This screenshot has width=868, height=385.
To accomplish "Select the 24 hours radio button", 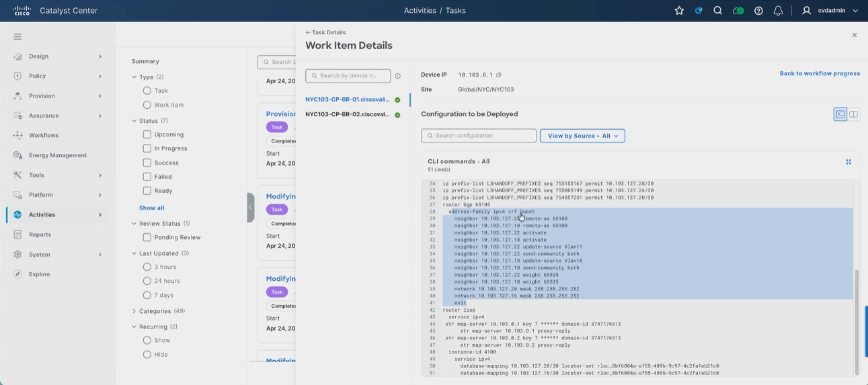I will tap(147, 281).
